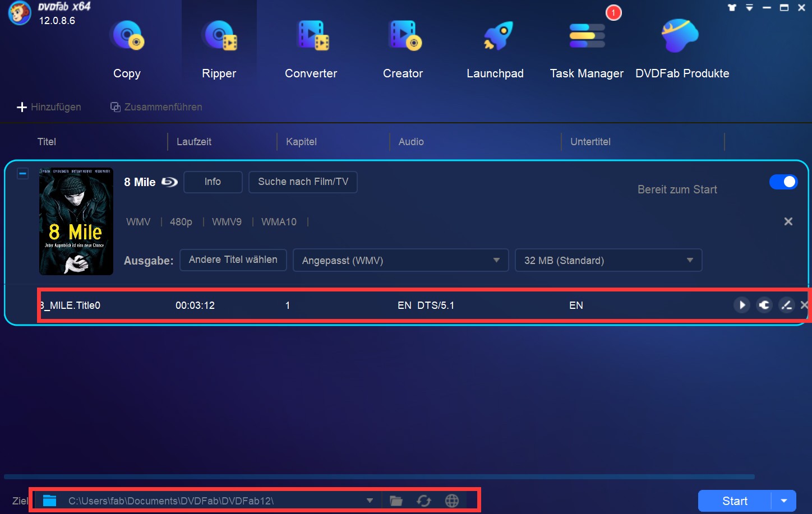Select the Creator module
The width and height of the screenshot is (812, 514).
tap(403, 49)
